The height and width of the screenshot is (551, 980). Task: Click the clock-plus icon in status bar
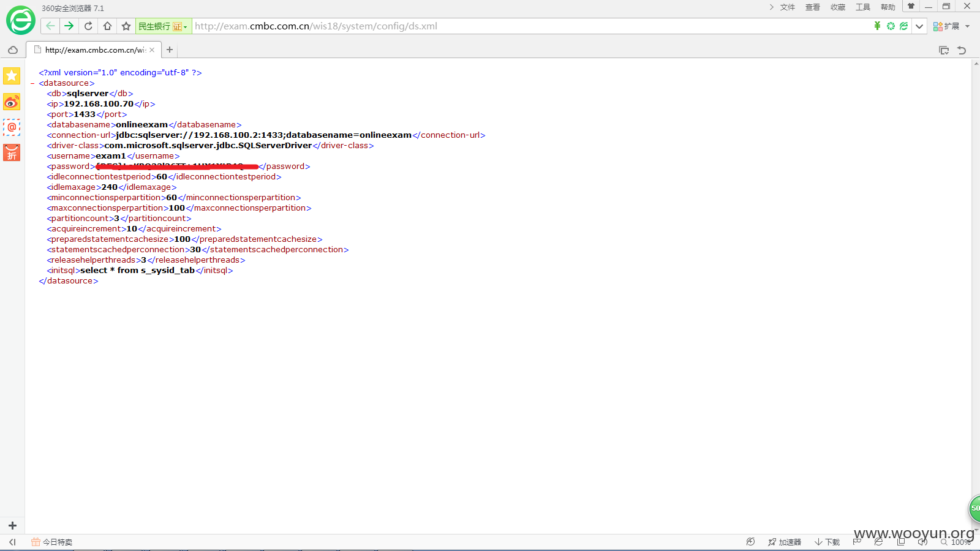(x=750, y=542)
